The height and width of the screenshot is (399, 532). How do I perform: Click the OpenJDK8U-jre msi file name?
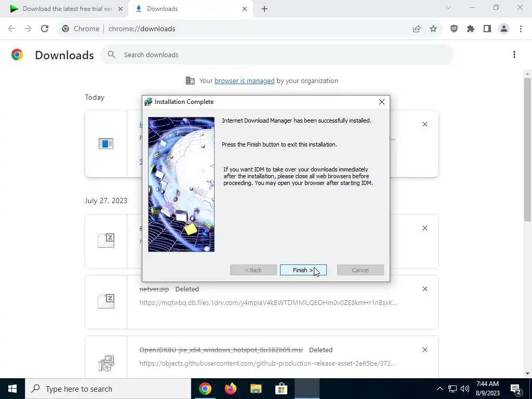(221, 350)
